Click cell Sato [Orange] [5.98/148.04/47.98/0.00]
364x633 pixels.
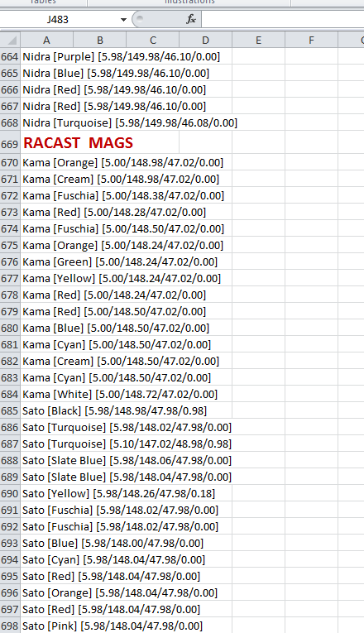[120, 593]
